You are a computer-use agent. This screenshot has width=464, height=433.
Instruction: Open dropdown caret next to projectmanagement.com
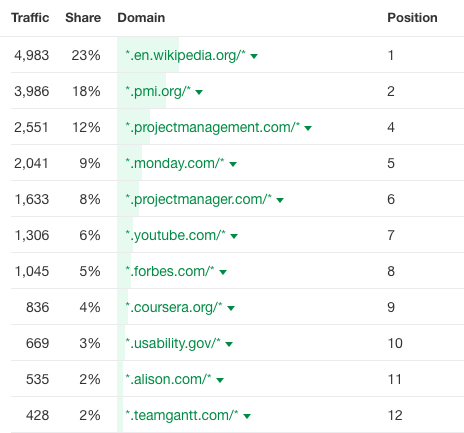coord(308,128)
